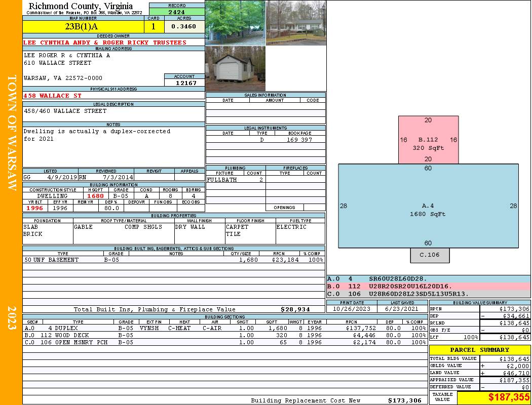Select the blue A.4 1680 SqFt sketch section
The width and height of the screenshot is (532, 405).
tap(428, 206)
